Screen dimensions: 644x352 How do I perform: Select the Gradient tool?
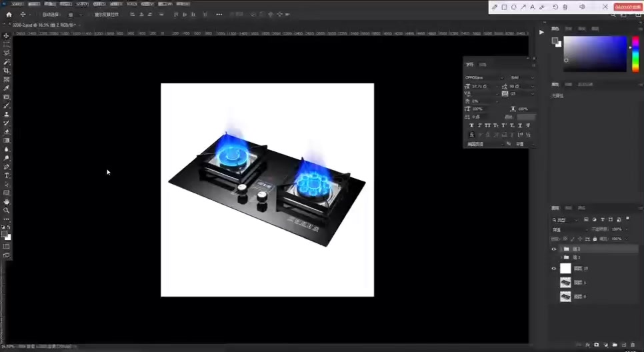[6, 141]
